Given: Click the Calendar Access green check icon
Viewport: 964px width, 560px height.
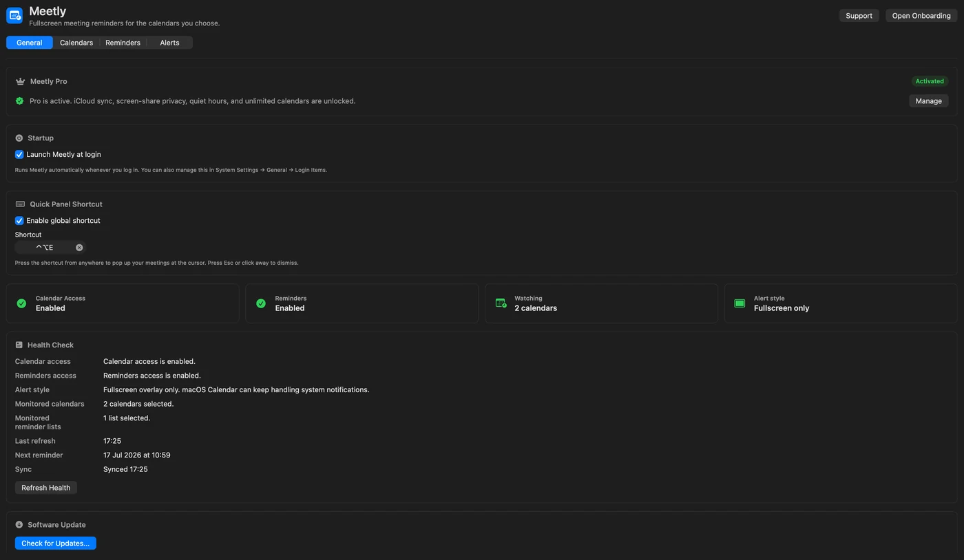Looking at the screenshot, I should click(x=21, y=303).
